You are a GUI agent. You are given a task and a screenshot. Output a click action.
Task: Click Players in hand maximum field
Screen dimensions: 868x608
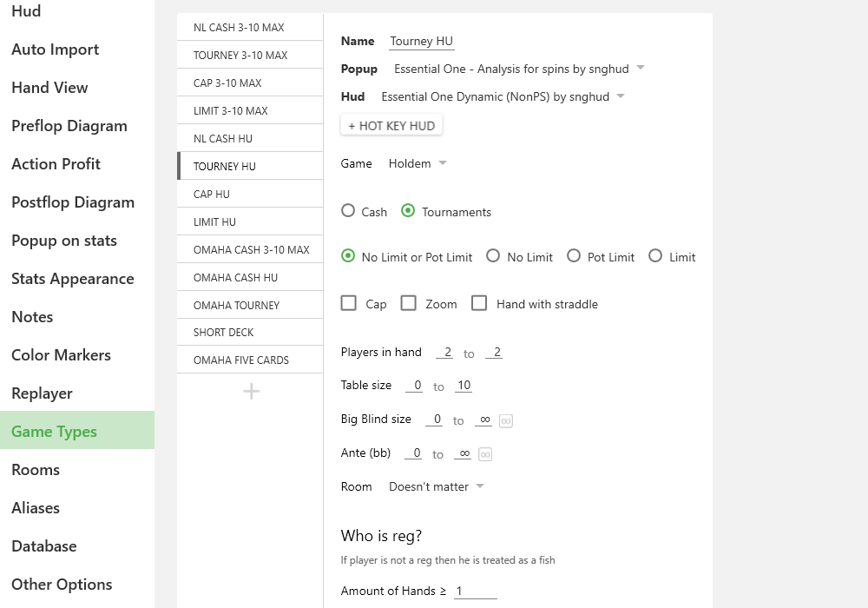pyautogui.click(x=494, y=352)
